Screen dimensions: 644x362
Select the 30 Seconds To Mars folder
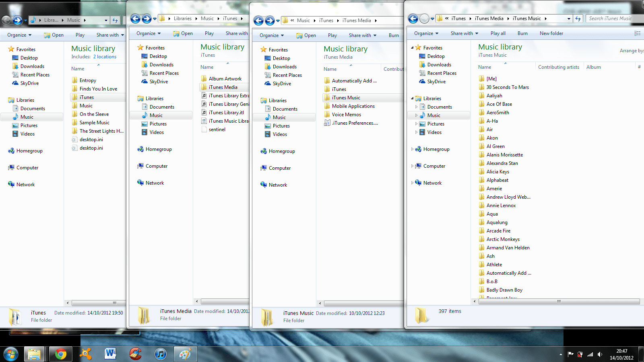[x=508, y=87]
